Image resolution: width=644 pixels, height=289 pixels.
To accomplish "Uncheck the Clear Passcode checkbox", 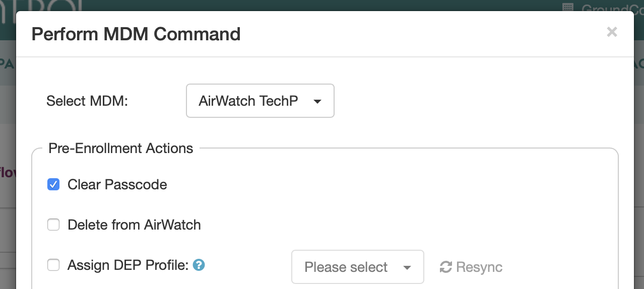I will tap(53, 184).
